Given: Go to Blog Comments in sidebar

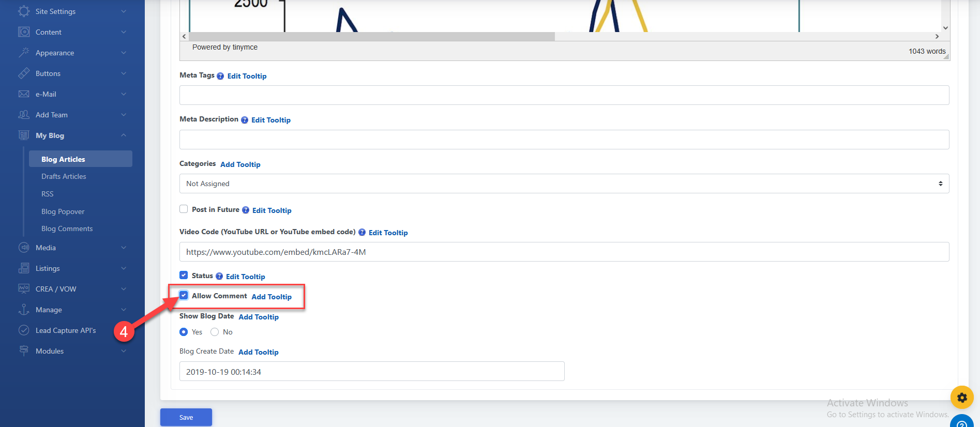Looking at the screenshot, I should (x=67, y=228).
